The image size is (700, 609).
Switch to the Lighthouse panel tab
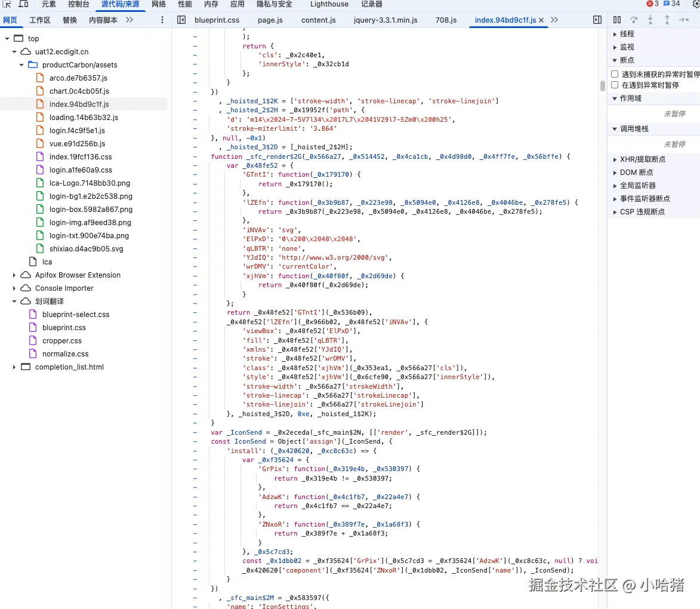pos(329,4)
